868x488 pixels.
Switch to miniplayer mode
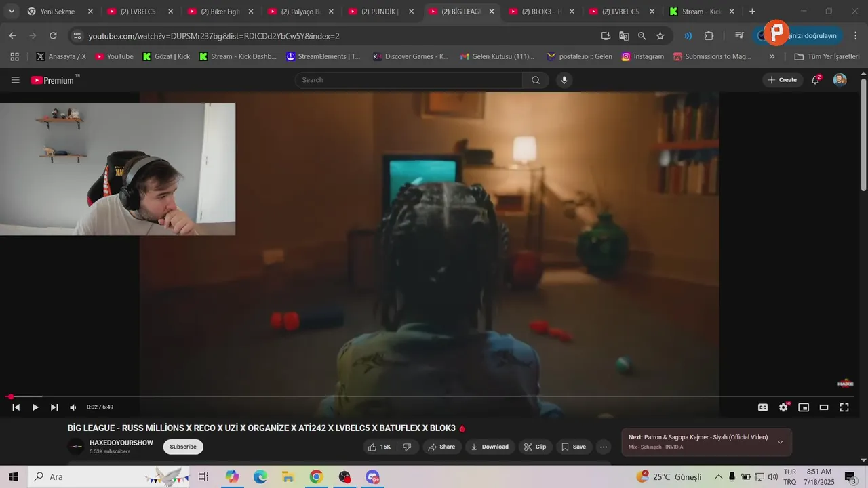pyautogui.click(x=804, y=407)
